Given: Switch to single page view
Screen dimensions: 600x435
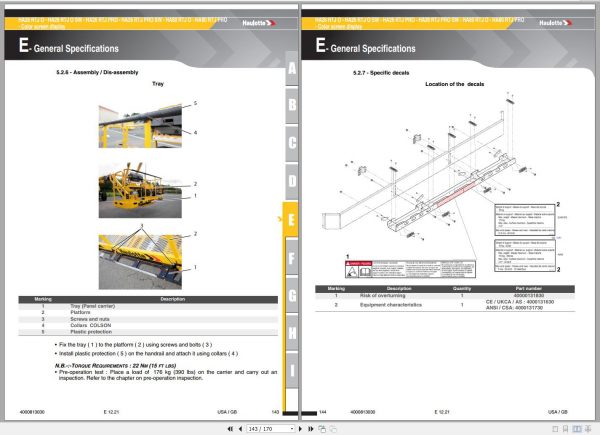Looking at the screenshot, I should coord(555,429).
